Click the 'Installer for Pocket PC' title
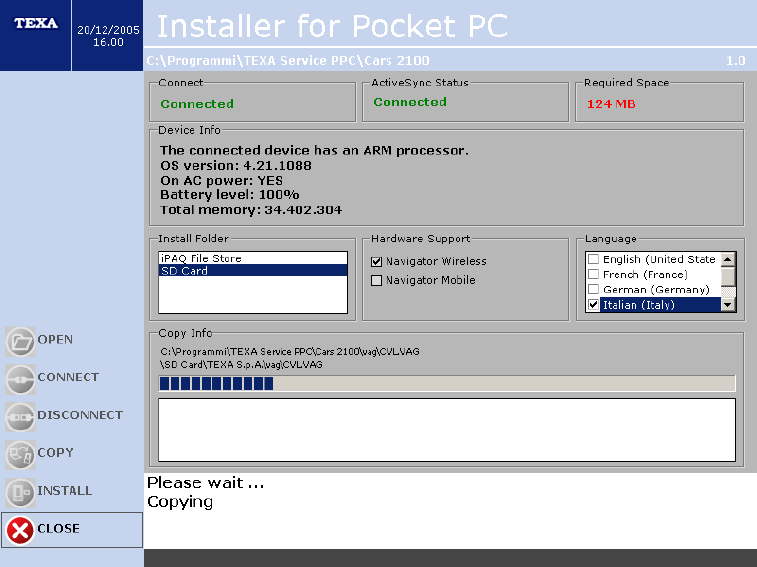 click(333, 26)
